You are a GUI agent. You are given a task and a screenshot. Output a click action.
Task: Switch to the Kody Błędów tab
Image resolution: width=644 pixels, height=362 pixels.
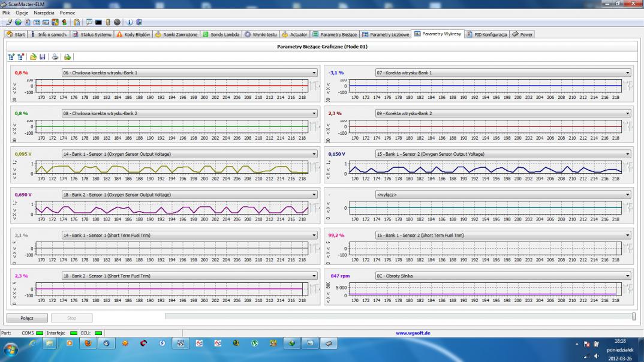(x=133, y=35)
